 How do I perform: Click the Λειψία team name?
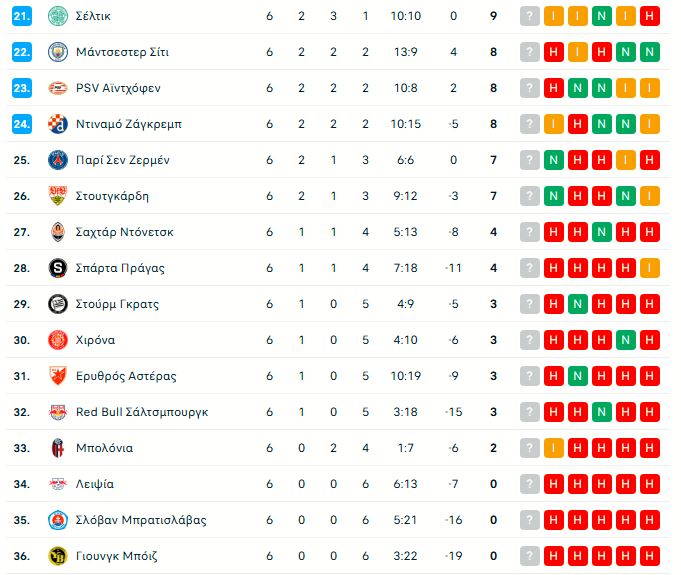pyautogui.click(x=95, y=484)
